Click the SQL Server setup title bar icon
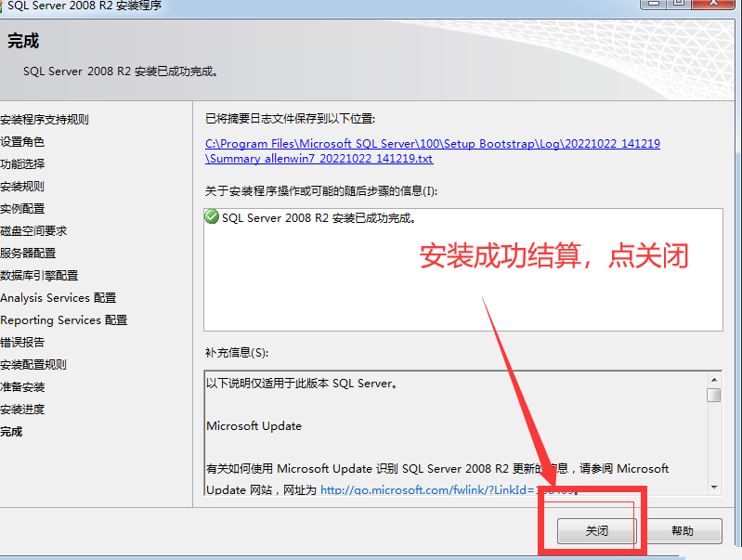Image resolution: width=742 pixels, height=560 pixels. tap(2, 6)
